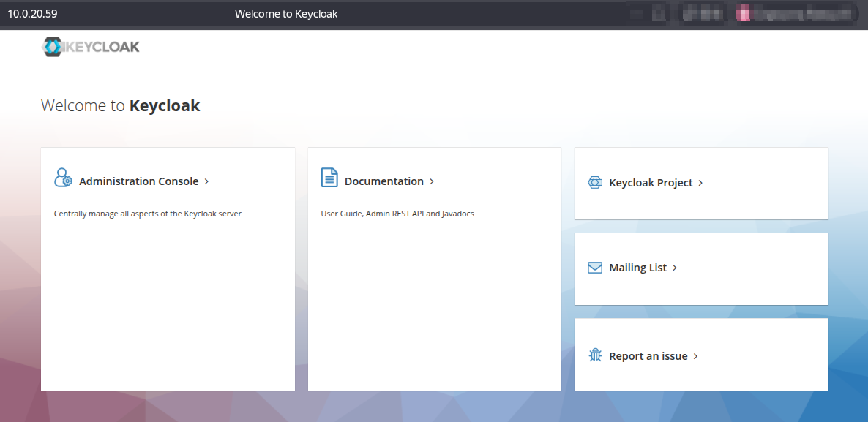Click the 'Welcome to Keycloak' window title
868x422 pixels.
(x=286, y=14)
